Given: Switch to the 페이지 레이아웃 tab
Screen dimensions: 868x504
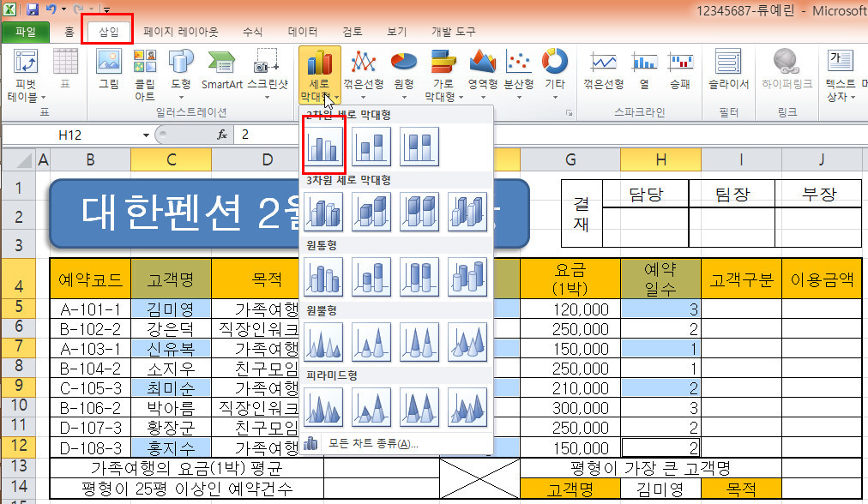Looking at the screenshot, I should [181, 32].
